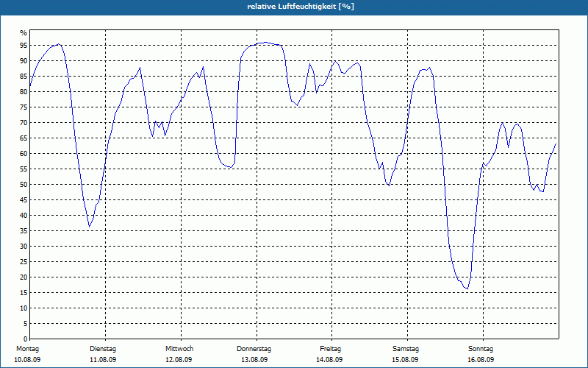Screen dimensions: 588x368
Task: Click the '20' y-axis value
Action: coord(24,277)
